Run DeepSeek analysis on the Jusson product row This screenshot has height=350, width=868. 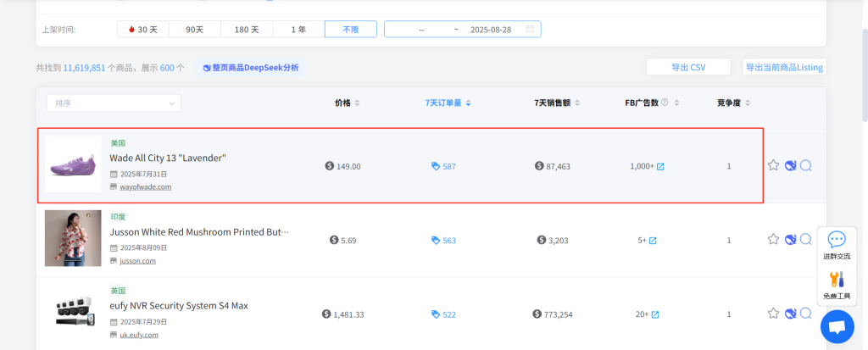pyautogui.click(x=790, y=240)
